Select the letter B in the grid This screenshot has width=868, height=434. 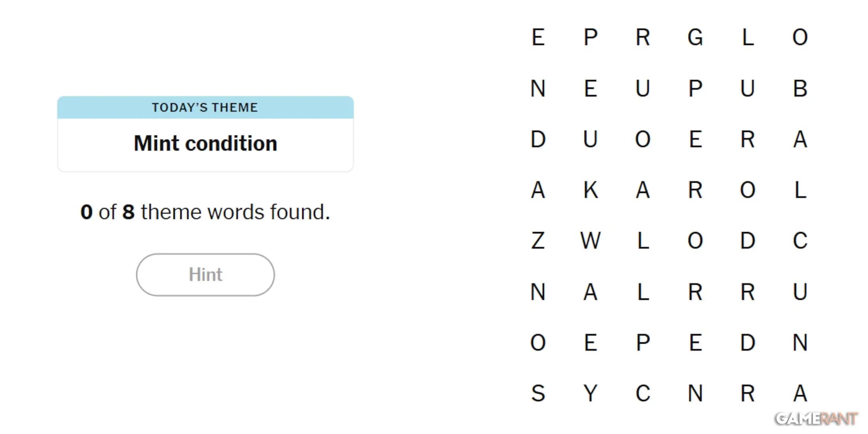pos(800,88)
